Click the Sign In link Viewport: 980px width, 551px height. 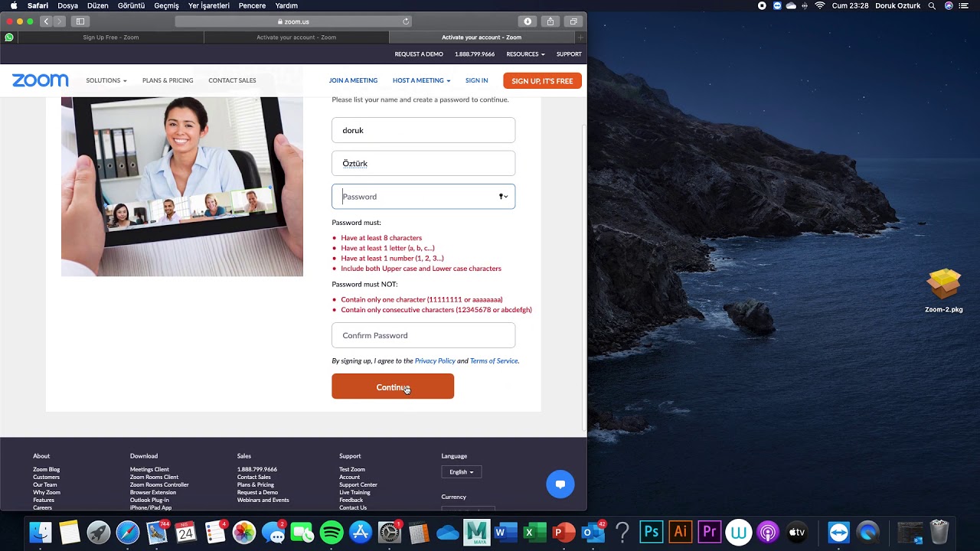pyautogui.click(x=476, y=80)
